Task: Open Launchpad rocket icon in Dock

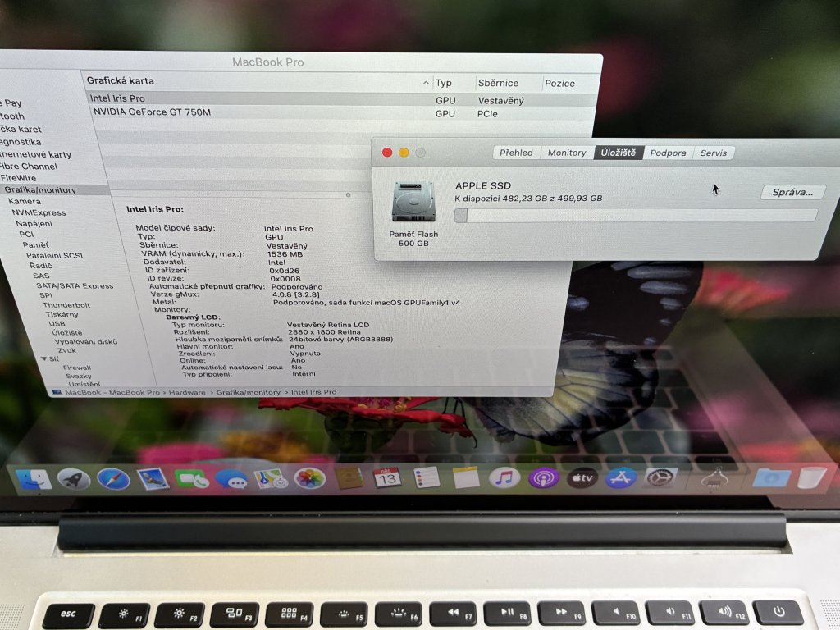Action: point(73,479)
